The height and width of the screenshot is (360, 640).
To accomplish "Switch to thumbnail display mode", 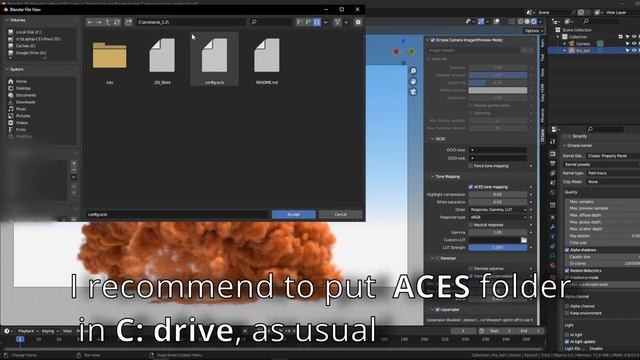I will [317, 22].
